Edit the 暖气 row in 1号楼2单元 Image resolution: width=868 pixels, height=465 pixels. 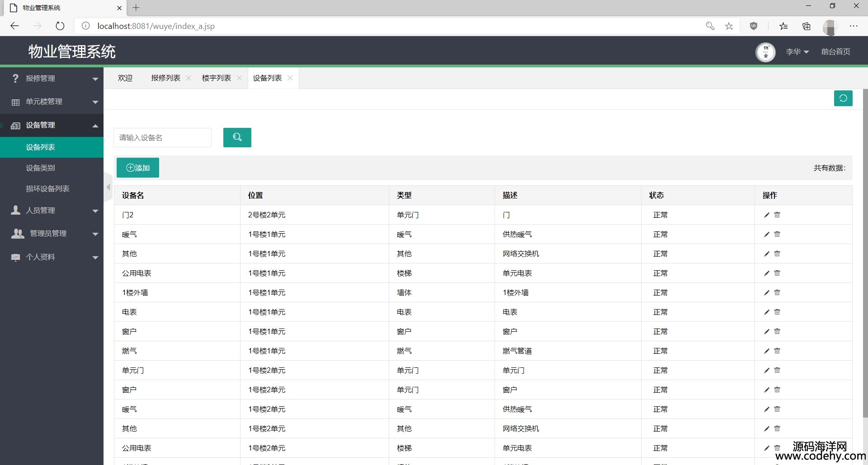tap(767, 409)
